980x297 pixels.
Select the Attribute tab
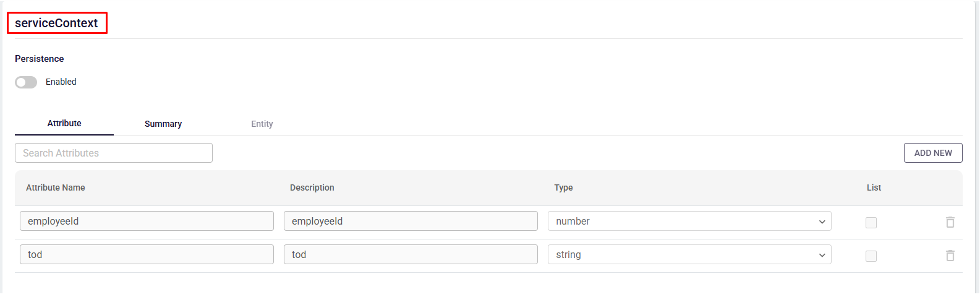pos(64,123)
